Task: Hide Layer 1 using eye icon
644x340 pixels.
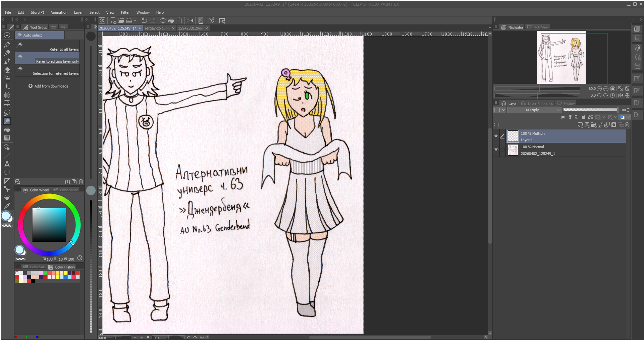Action: coord(496,136)
